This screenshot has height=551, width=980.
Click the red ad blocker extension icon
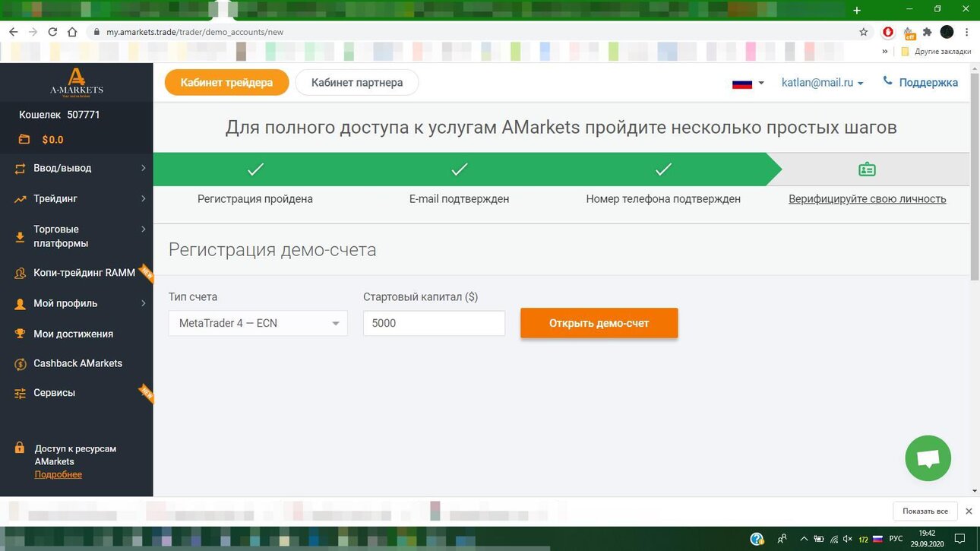pyautogui.click(x=888, y=32)
